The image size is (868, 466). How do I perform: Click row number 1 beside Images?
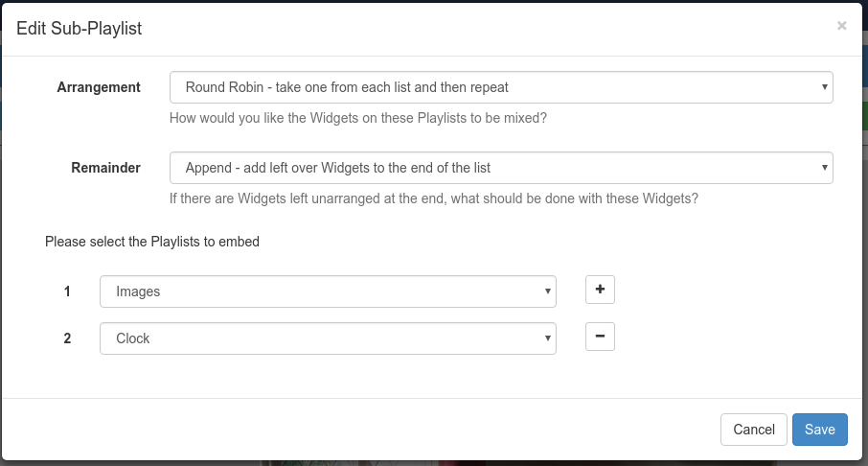tap(67, 291)
